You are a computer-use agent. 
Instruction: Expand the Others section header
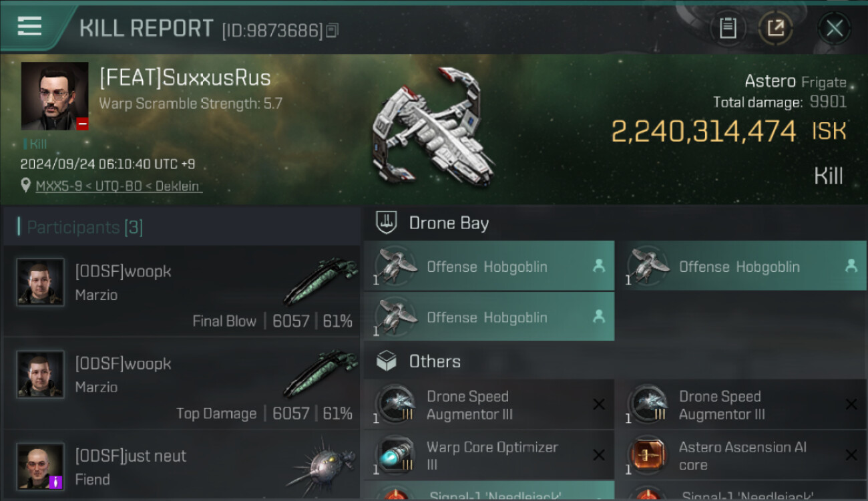614,361
